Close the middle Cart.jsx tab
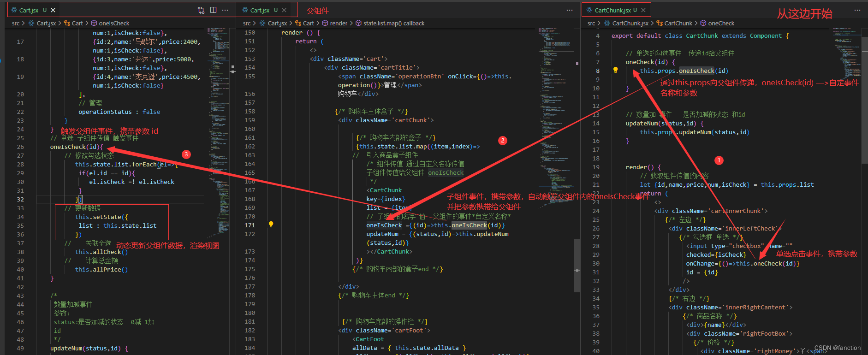Viewport: 868px width, 355px height. click(x=284, y=10)
